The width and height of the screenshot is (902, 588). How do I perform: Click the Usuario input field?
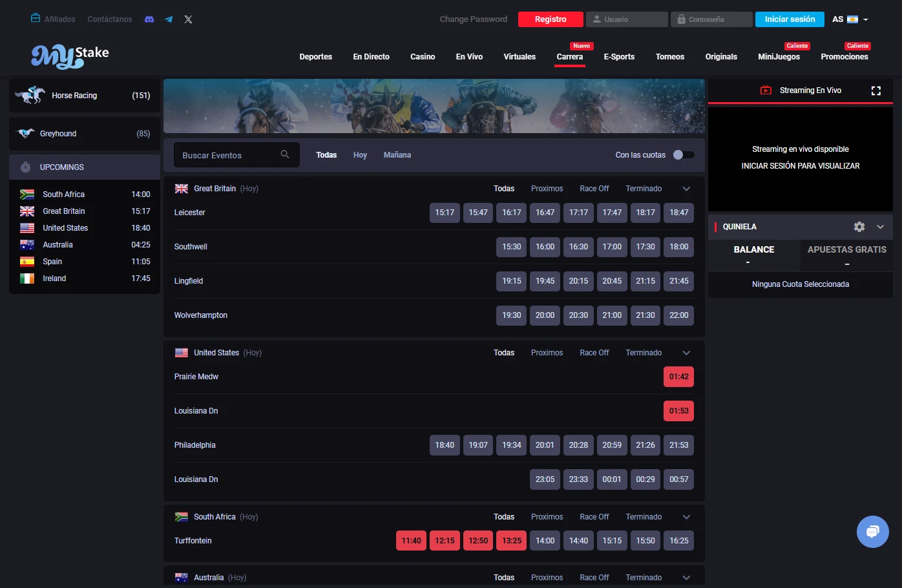click(627, 19)
